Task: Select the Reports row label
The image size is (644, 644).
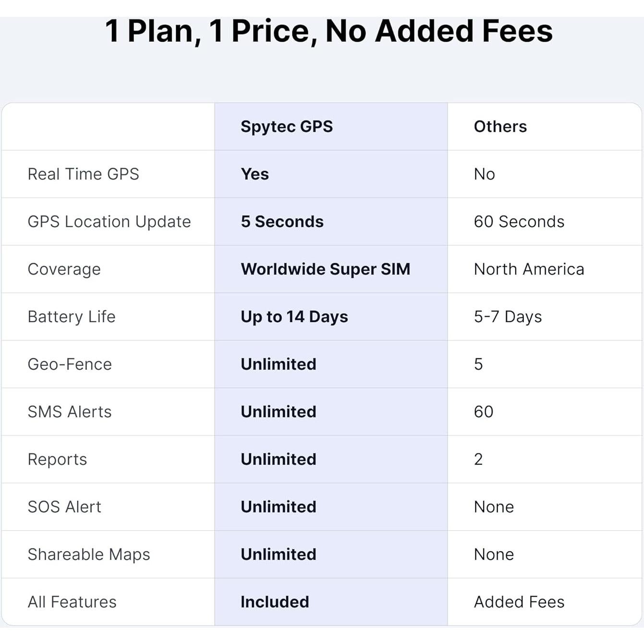Action: click(57, 459)
